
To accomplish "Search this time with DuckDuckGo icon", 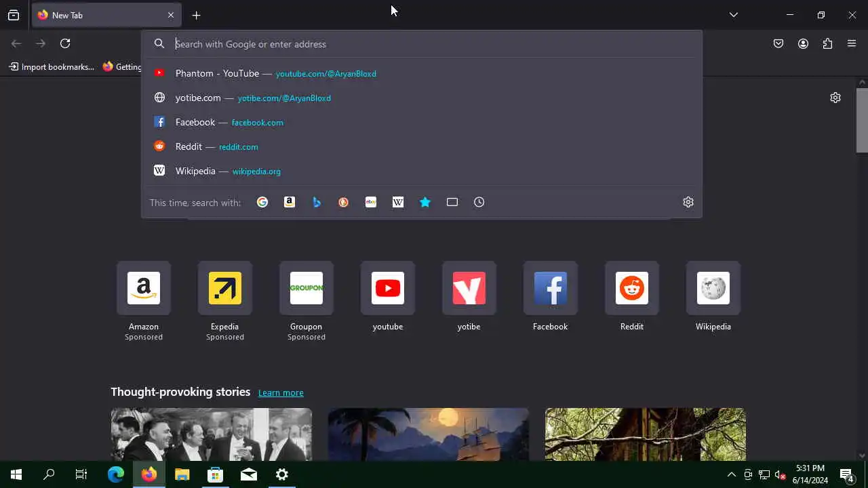I will [x=344, y=202].
